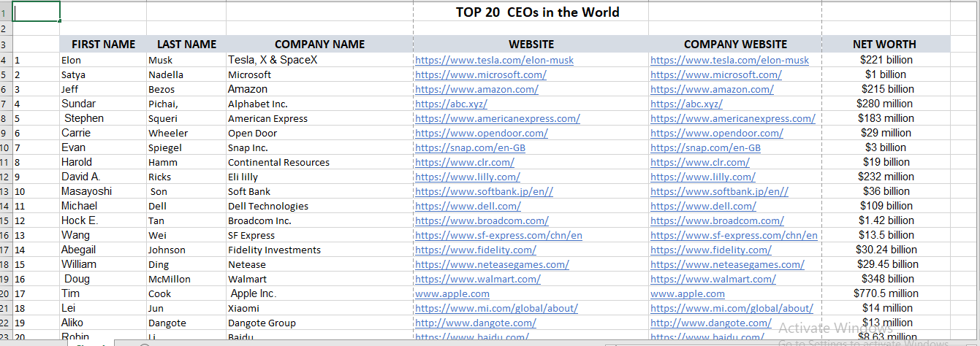Click the $280 million net worth value
980x346 pixels.
[886, 104]
